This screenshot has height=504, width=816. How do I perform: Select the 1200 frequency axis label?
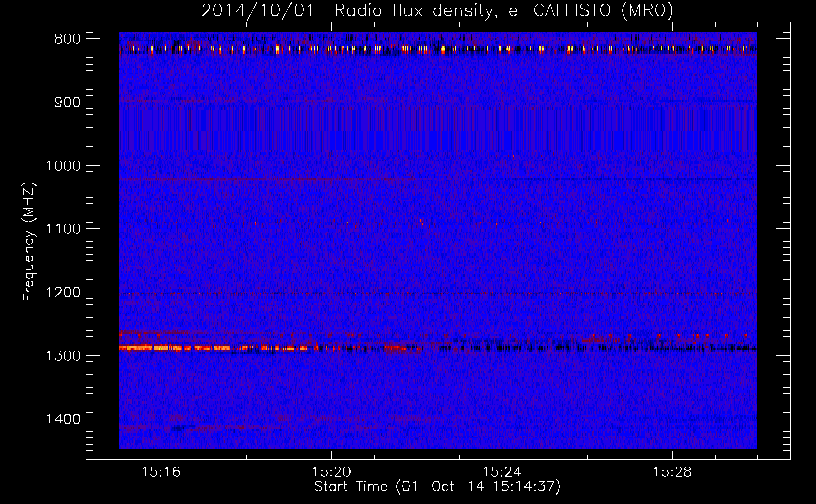click(x=63, y=293)
